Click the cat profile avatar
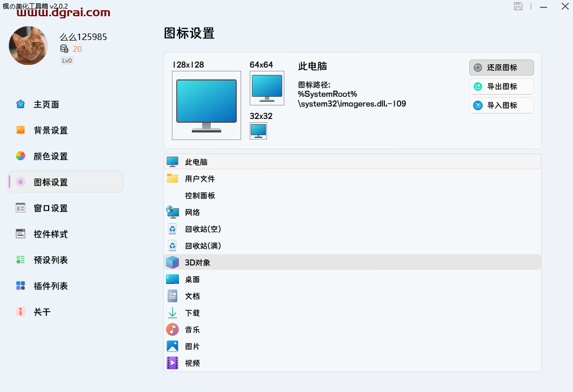The width and height of the screenshot is (573, 392). coord(28,46)
